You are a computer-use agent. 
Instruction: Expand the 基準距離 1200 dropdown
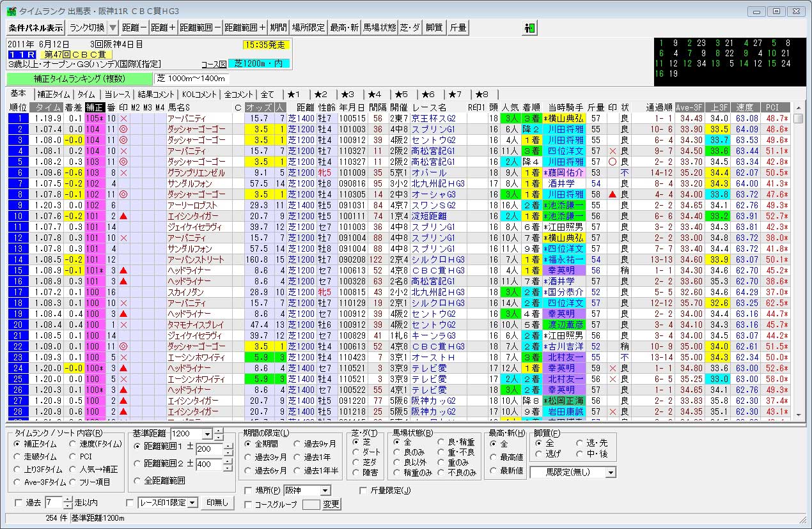click(206, 434)
